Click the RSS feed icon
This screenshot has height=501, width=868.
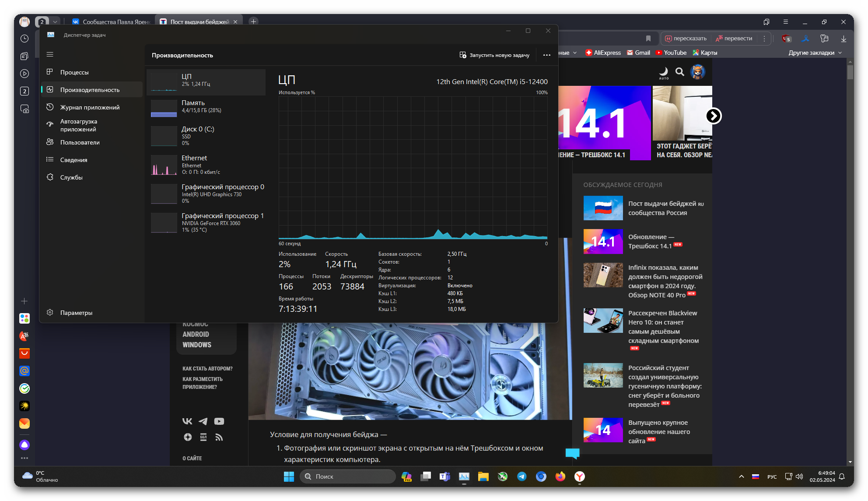click(219, 437)
